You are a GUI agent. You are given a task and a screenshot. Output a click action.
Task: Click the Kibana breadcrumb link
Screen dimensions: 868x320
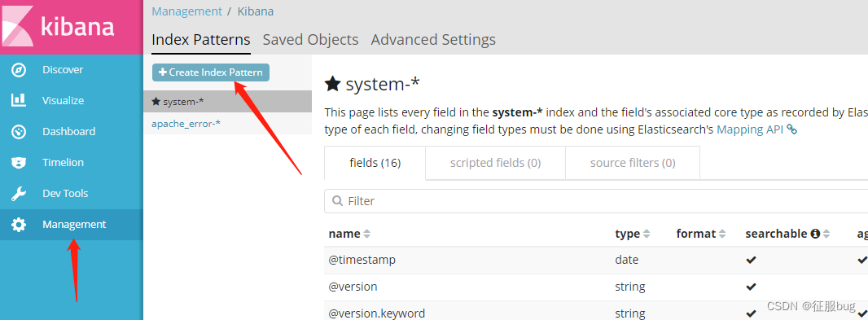coord(255,11)
